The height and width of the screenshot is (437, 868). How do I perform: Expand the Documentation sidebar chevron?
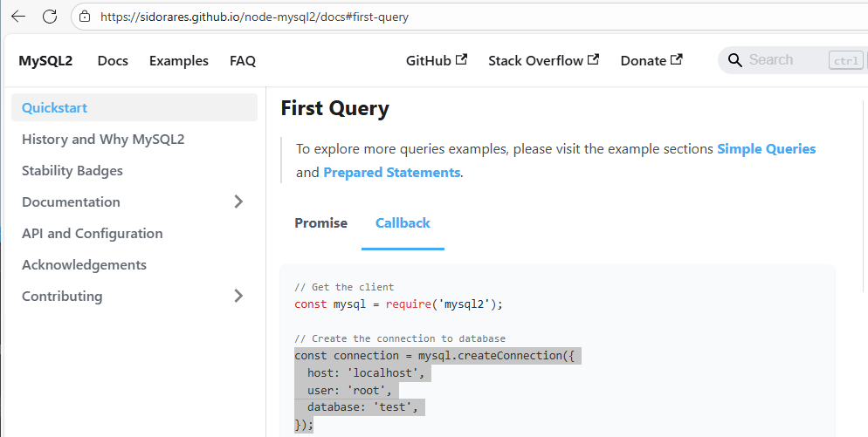pyautogui.click(x=239, y=201)
